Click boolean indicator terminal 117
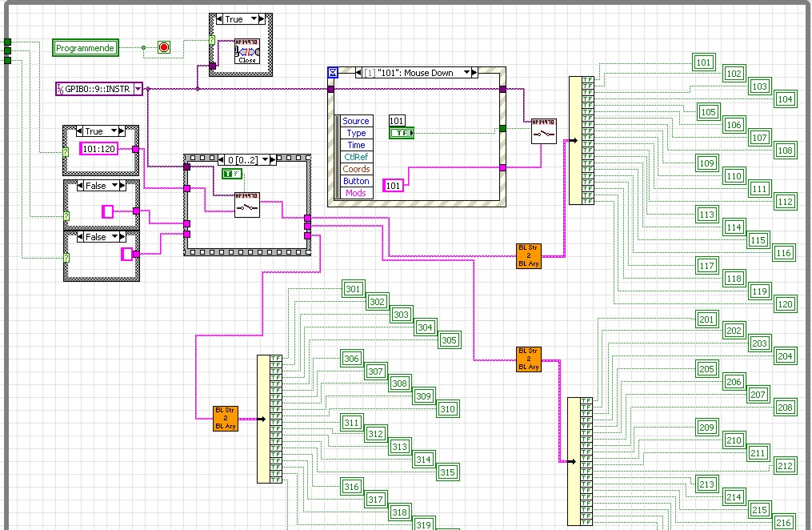Screen dimensions: 812x530 707,266
